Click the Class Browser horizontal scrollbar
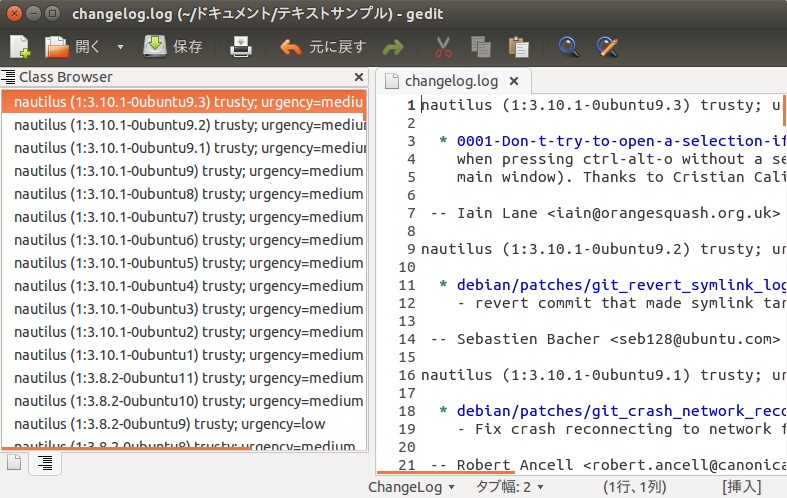The width and height of the screenshot is (787, 498). coord(126,448)
